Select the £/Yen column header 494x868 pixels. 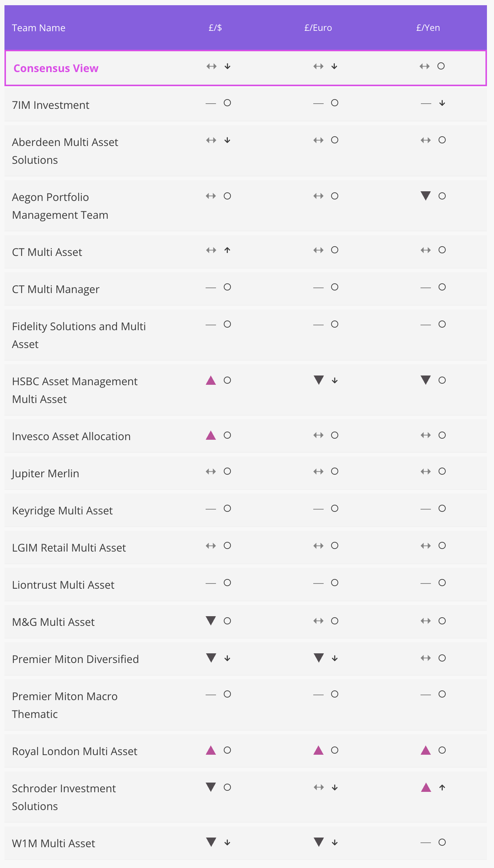[x=428, y=28]
